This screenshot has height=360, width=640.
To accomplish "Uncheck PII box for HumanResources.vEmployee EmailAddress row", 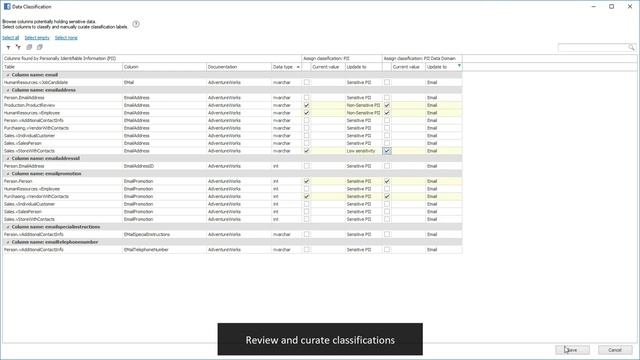I will [307, 113].
